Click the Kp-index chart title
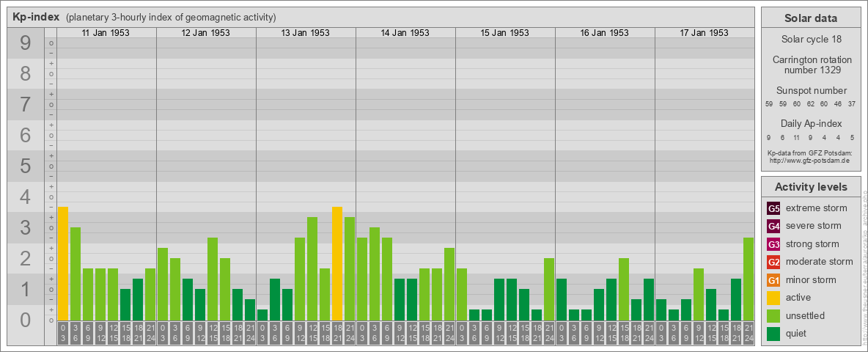Image resolution: width=868 pixels, height=352 pixels. click(x=36, y=17)
